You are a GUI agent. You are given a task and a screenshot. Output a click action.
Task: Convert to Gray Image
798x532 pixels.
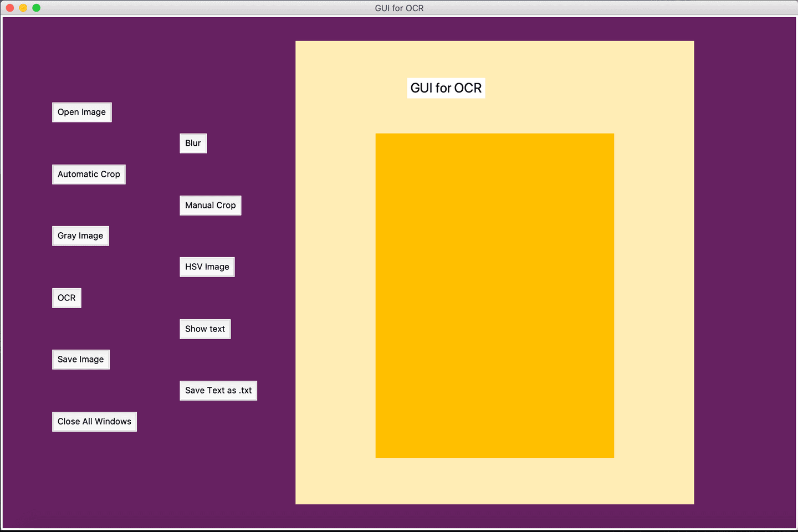(80, 236)
